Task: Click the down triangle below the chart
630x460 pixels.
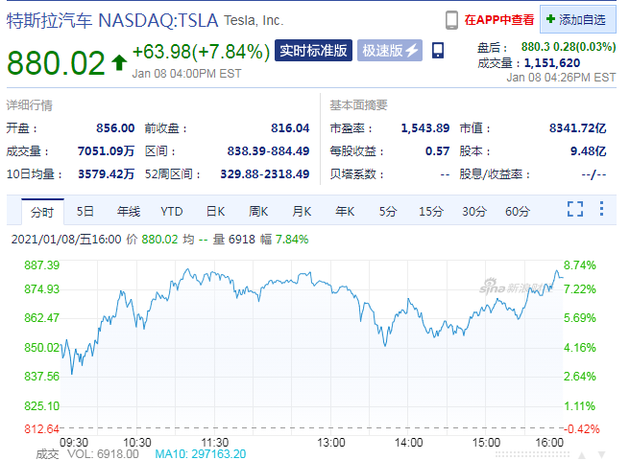Action: coord(601,454)
